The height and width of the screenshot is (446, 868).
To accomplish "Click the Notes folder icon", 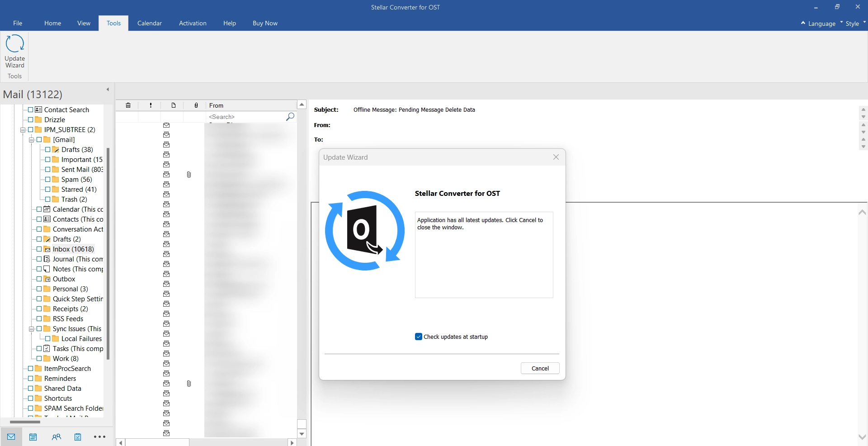I will tap(47, 269).
